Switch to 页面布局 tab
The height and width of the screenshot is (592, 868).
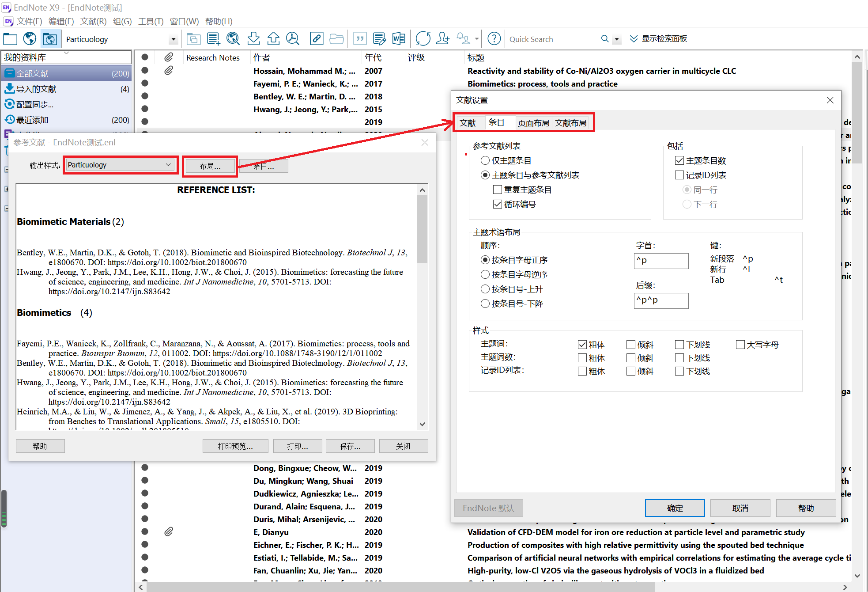click(533, 122)
